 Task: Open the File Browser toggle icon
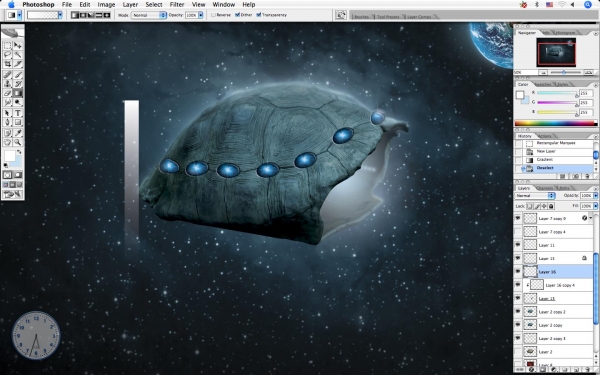pyautogui.click(x=340, y=15)
